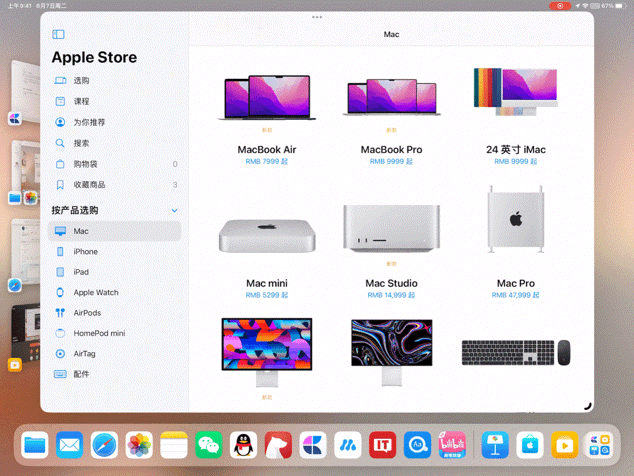Click the Apple Watch sidebar icon
Image resolution: width=634 pixels, height=476 pixels.
pyautogui.click(x=60, y=292)
